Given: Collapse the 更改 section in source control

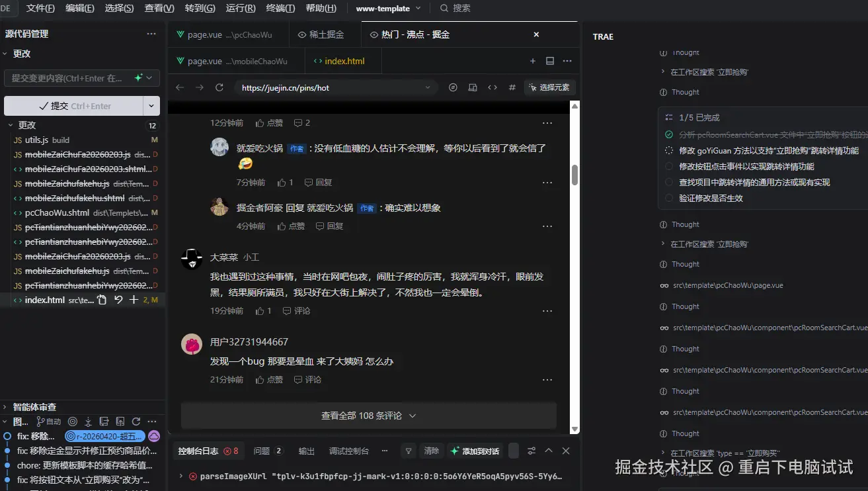Looking at the screenshot, I should pos(12,124).
